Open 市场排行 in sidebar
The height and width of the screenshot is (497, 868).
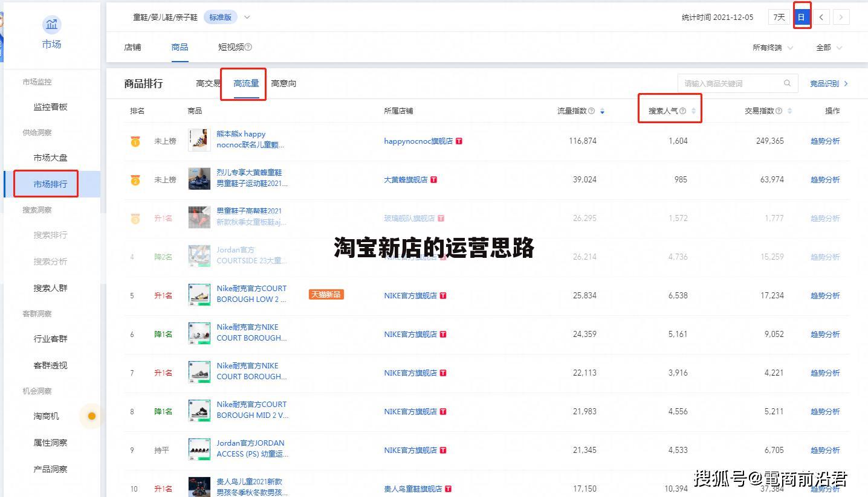(51, 184)
